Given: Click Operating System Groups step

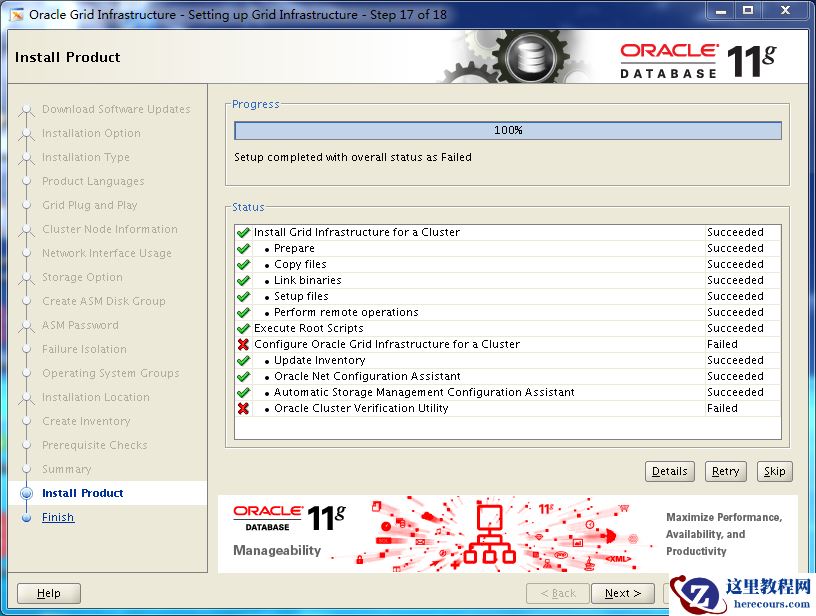Looking at the screenshot, I should pyautogui.click(x=111, y=373).
